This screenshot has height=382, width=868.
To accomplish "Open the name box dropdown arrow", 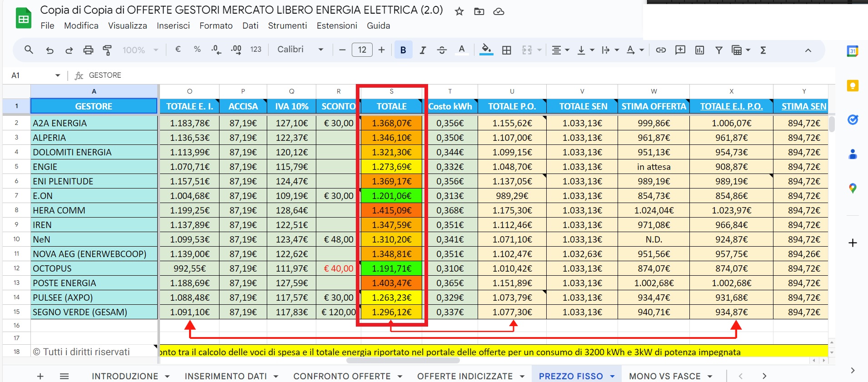I will click(58, 75).
